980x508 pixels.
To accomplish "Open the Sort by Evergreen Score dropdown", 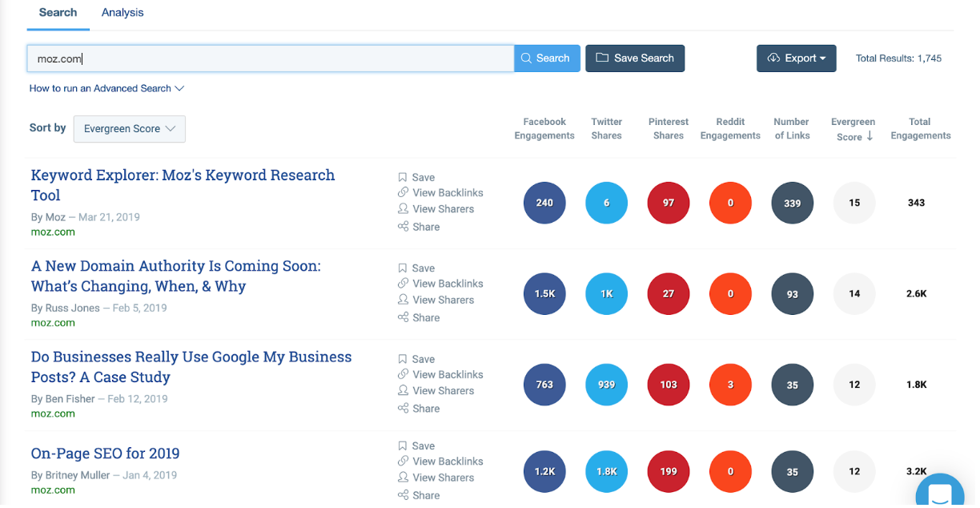I will point(130,129).
